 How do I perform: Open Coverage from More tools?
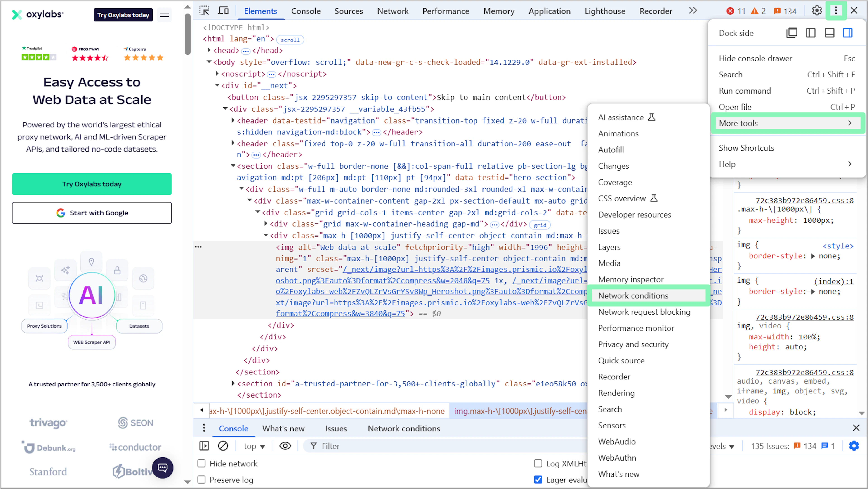coord(615,182)
